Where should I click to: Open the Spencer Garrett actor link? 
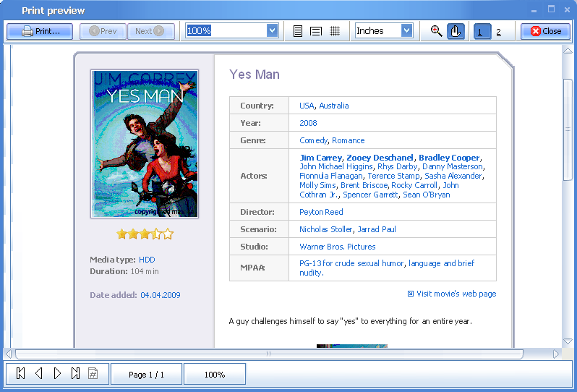click(370, 195)
